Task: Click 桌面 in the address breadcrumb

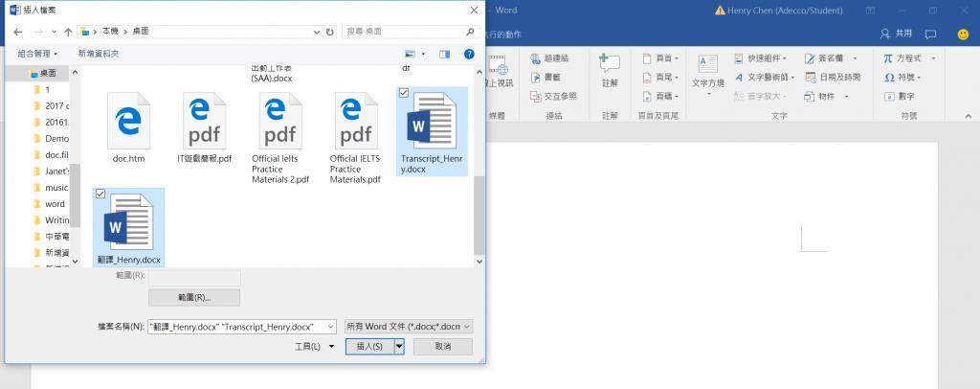Action: pyautogui.click(x=140, y=31)
